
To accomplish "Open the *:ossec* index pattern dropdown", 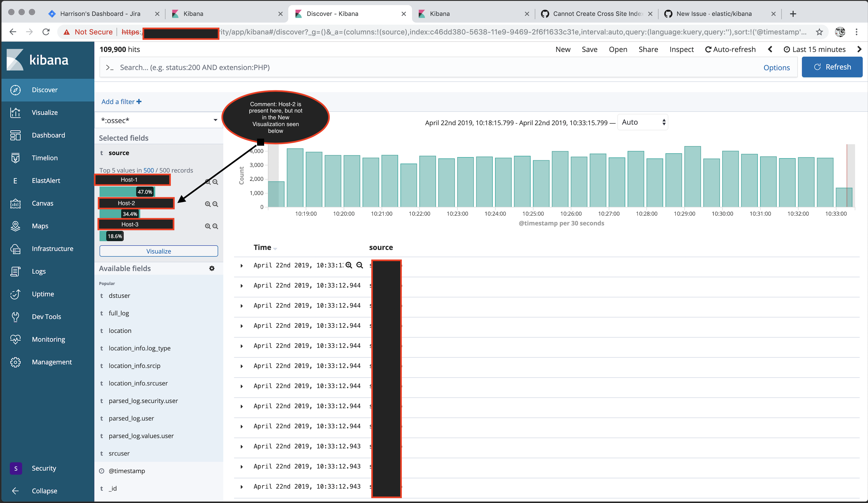I will tap(159, 120).
